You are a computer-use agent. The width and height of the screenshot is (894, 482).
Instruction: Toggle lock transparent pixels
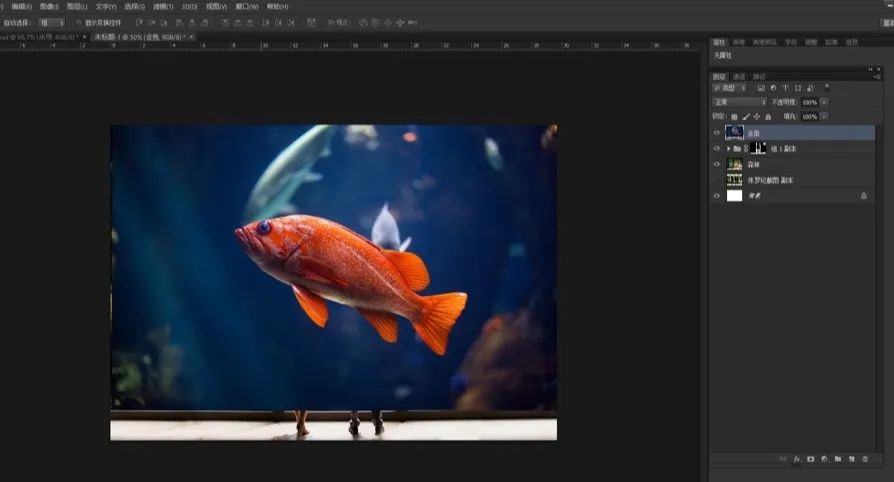tap(734, 117)
